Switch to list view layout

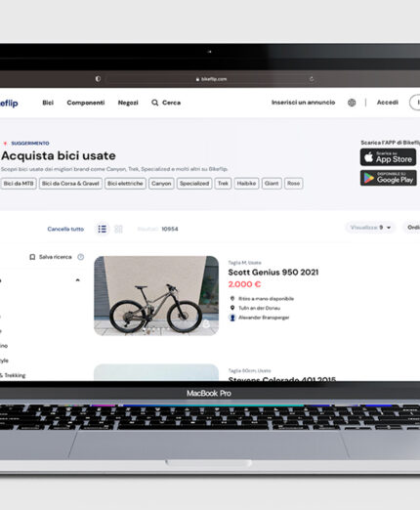click(103, 229)
